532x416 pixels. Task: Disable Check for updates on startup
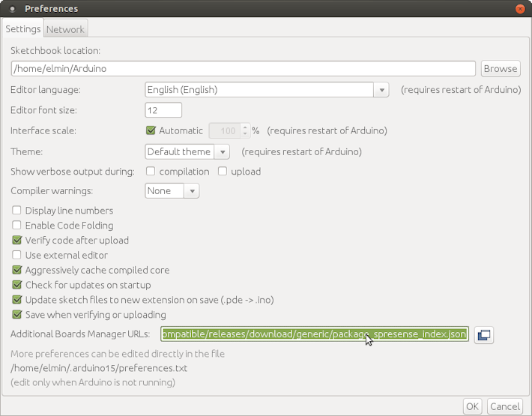(16, 285)
